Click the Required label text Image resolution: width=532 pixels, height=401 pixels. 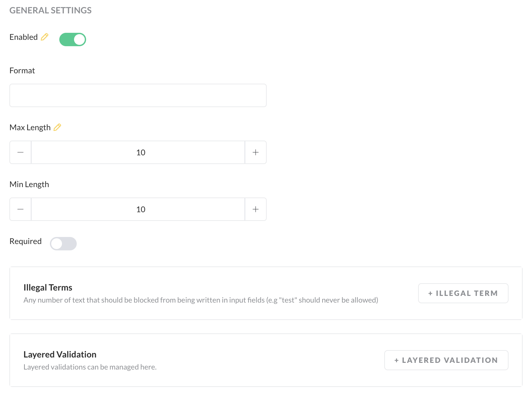pos(25,241)
